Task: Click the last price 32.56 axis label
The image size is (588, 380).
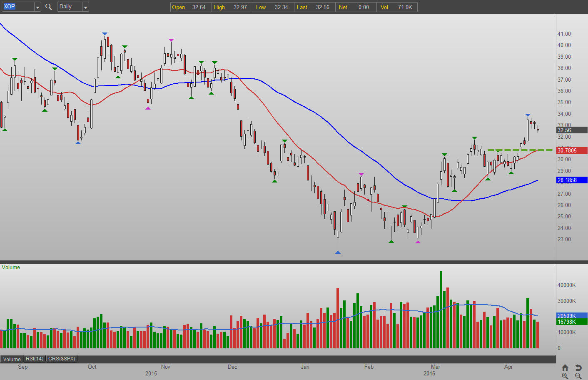Action: click(572, 130)
